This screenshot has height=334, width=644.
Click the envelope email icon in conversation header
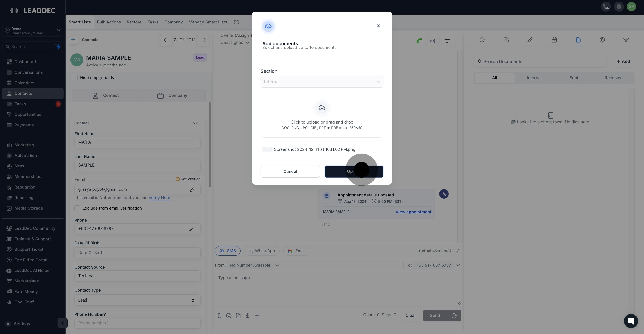pyautogui.click(x=432, y=41)
